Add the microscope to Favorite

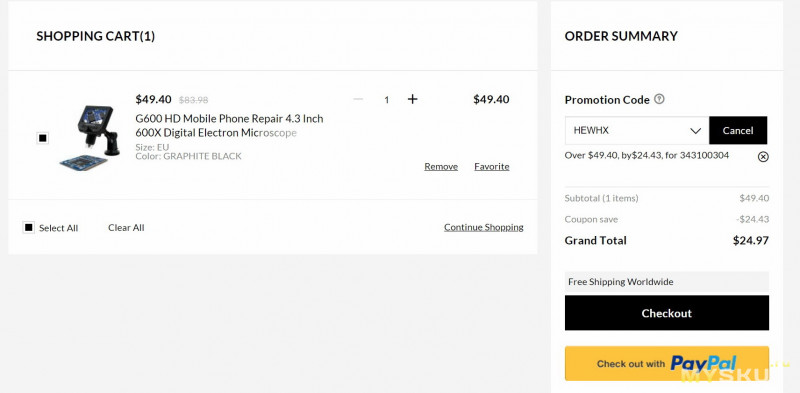491,166
